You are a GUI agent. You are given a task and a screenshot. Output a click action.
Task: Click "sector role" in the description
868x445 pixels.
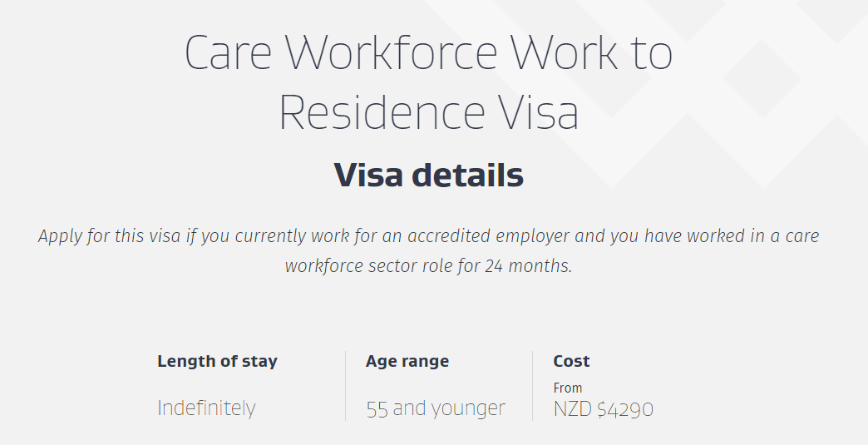point(438,267)
